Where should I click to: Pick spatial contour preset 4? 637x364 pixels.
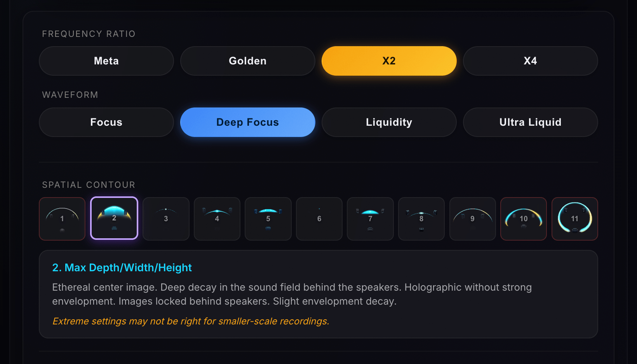[217, 219]
